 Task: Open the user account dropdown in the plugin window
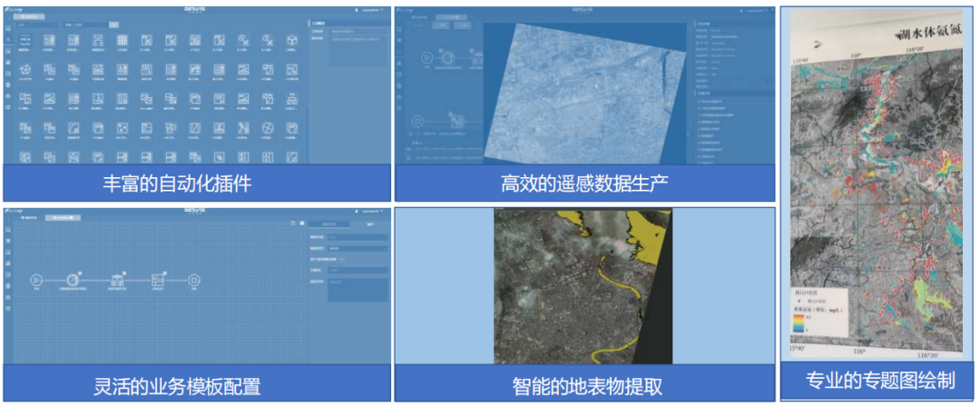point(368,10)
